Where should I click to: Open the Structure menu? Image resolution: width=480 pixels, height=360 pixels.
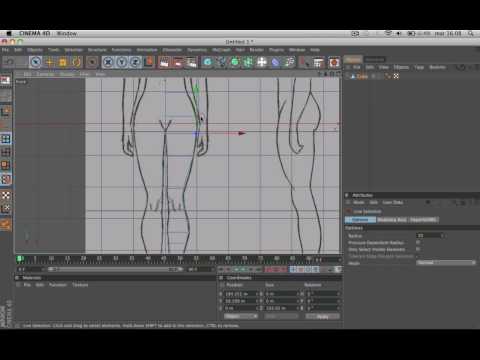97,50
